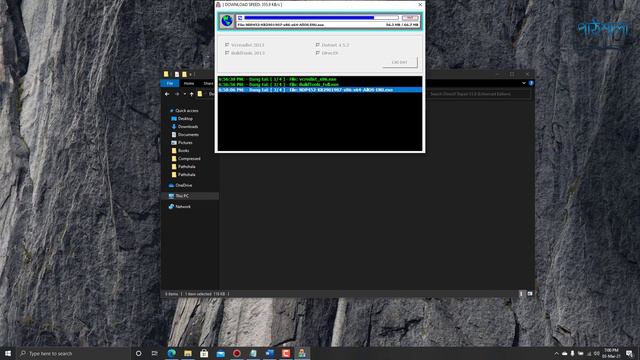
Task: Show hidden system tray icons
Action: coord(556,353)
